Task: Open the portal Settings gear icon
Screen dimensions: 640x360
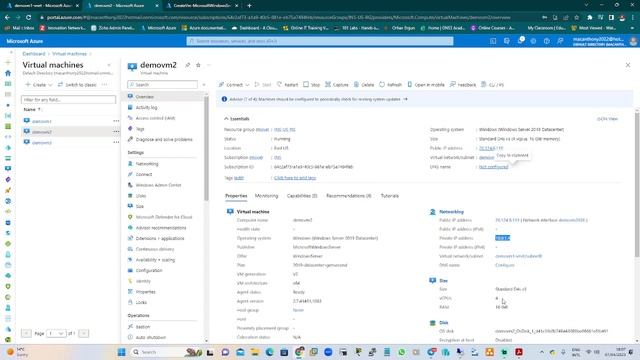Action: pyautogui.click(x=533, y=41)
